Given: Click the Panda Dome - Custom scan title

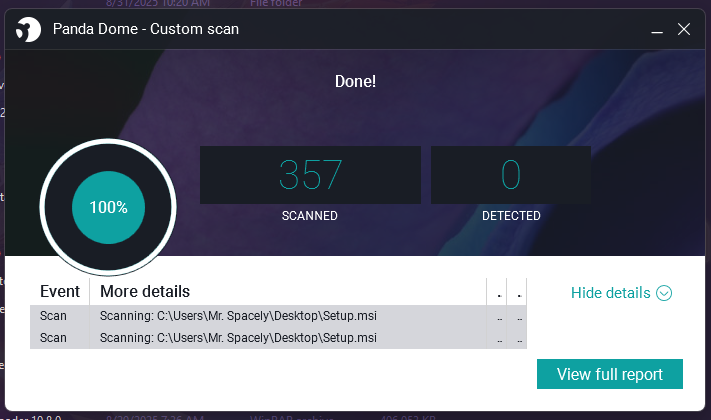Looking at the screenshot, I should click(x=146, y=29).
